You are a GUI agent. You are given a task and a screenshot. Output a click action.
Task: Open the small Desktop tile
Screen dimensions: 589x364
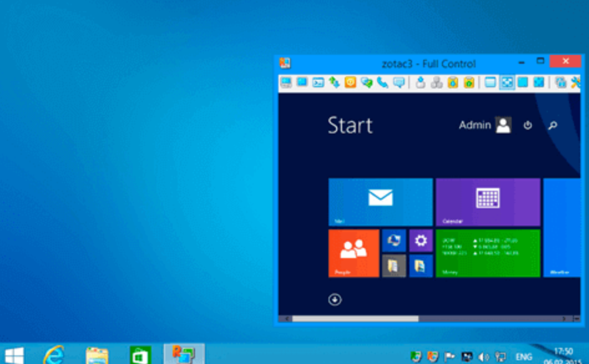pyautogui.click(x=394, y=241)
